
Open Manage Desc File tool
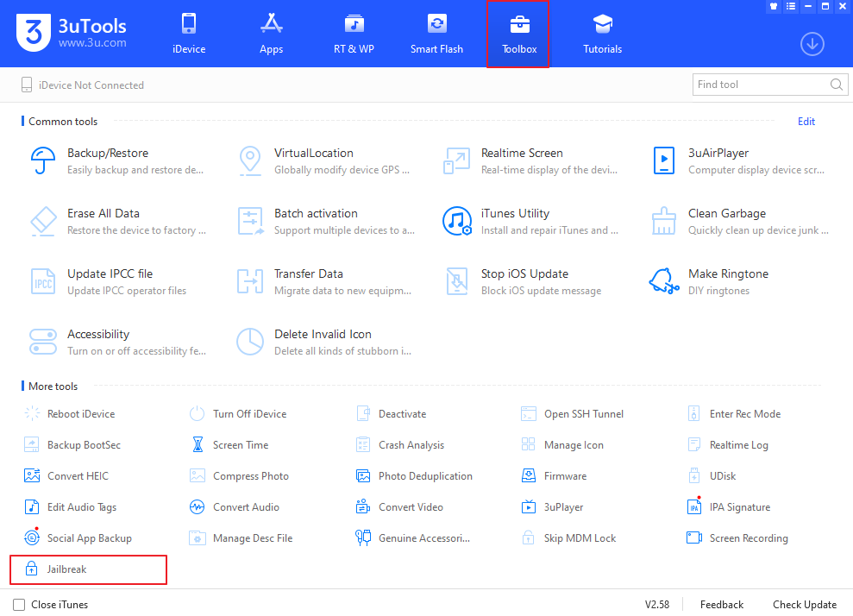tap(241, 537)
